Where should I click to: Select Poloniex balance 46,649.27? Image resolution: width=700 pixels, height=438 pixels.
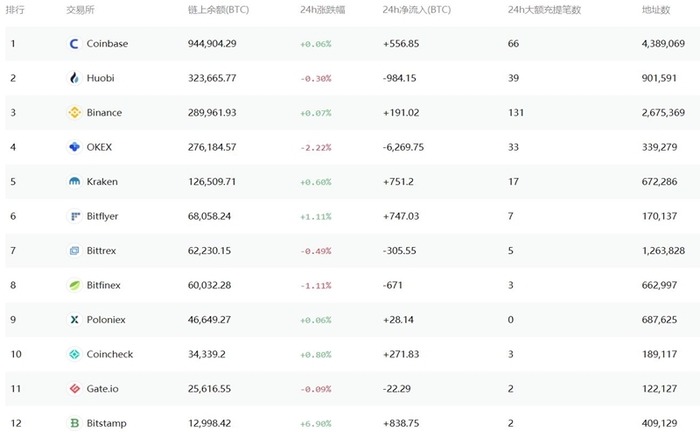(209, 320)
